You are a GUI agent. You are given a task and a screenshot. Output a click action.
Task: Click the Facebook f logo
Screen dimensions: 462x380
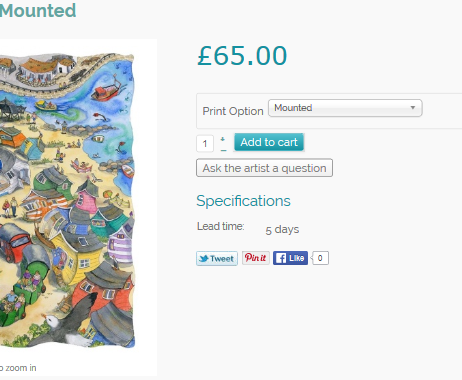click(281, 258)
